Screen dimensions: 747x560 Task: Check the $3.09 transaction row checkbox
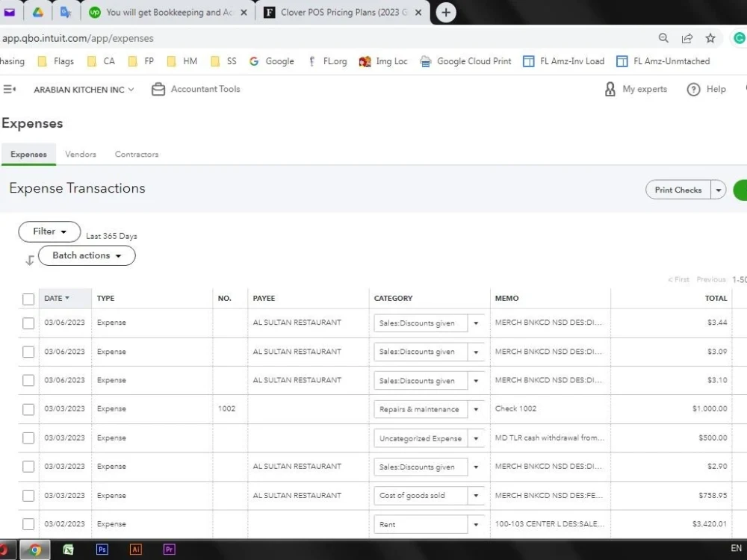(x=28, y=352)
